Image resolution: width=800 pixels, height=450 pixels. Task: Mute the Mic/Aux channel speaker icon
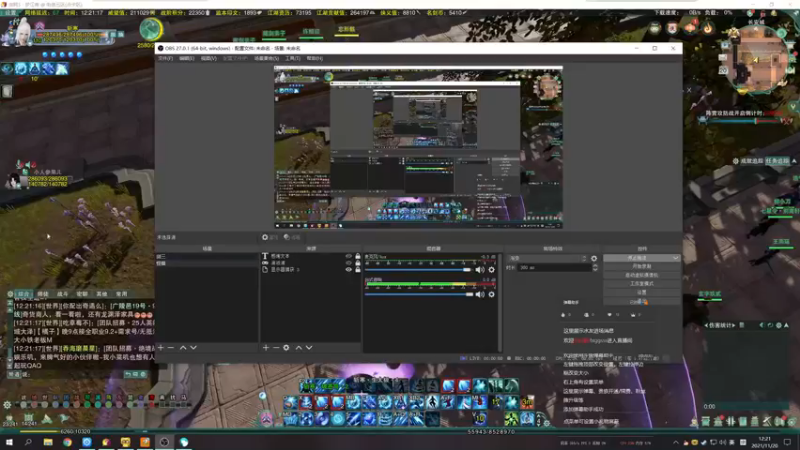coord(480,269)
